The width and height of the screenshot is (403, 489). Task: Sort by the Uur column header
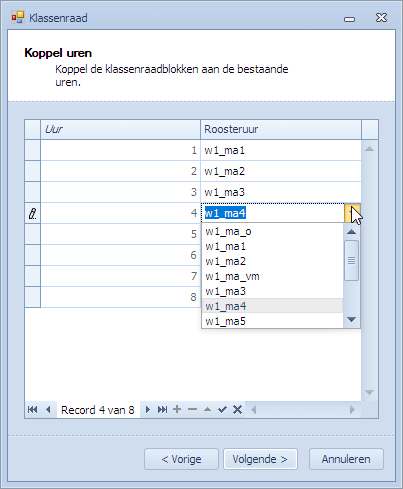(120, 129)
